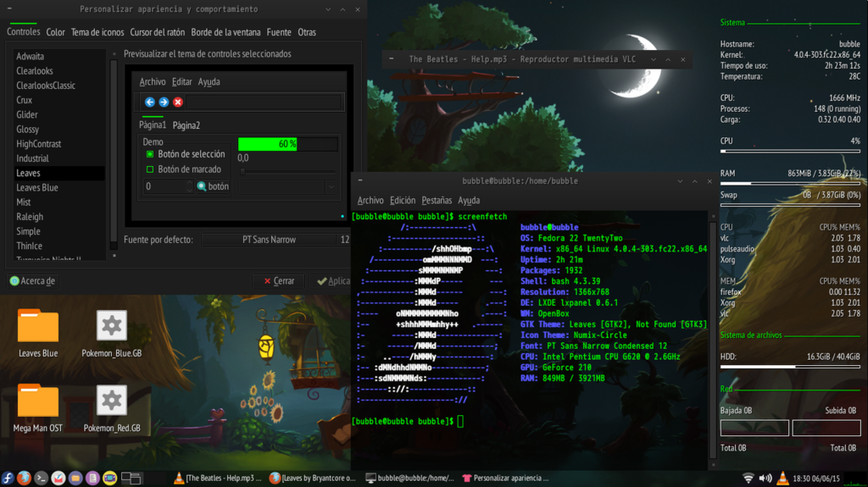Image resolution: width=868 pixels, height=487 pixels.
Task: Switch to the Fuente tab
Action: (279, 32)
